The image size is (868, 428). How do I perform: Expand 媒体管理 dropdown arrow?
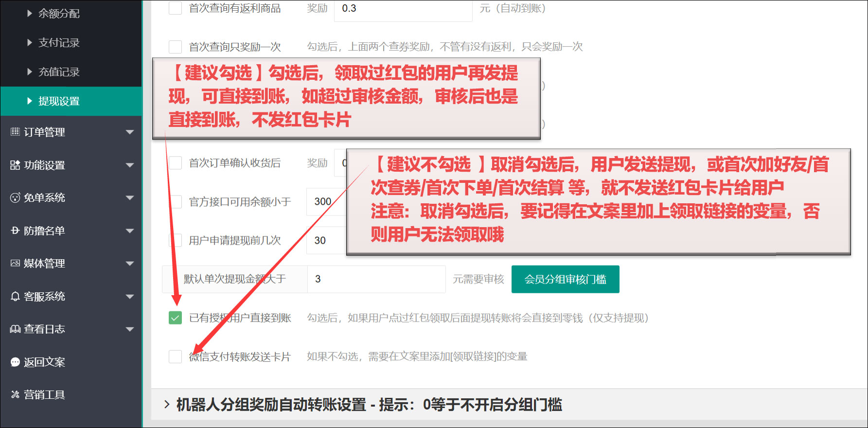tap(130, 264)
